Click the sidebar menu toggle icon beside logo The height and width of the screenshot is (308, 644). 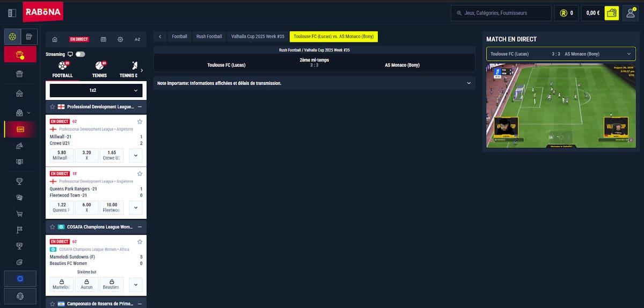click(12, 13)
